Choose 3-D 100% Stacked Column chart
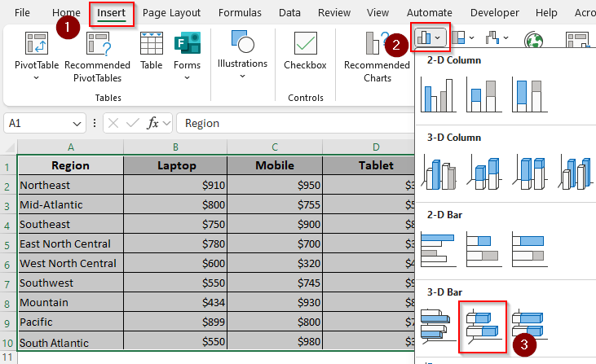 (x=529, y=172)
